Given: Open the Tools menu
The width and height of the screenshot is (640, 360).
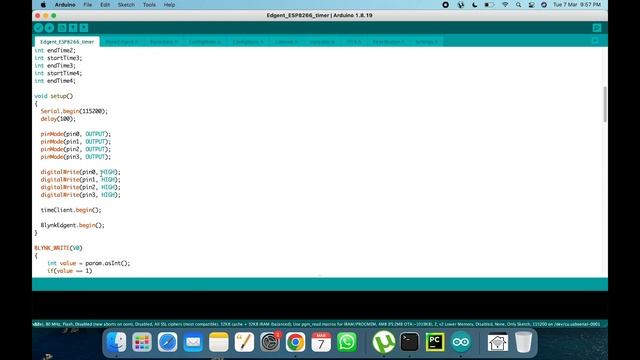Looking at the screenshot, I should click(149, 5).
